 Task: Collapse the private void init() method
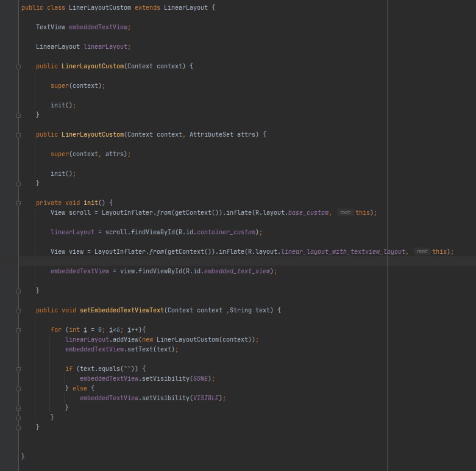(18, 203)
